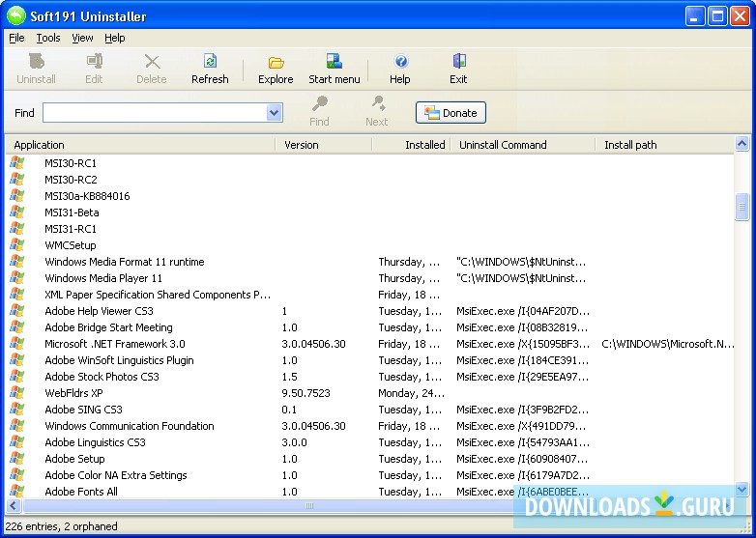The height and width of the screenshot is (538, 756).
Task: Click the icon beside WebFldrs XP
Action: tap(16, 392)
